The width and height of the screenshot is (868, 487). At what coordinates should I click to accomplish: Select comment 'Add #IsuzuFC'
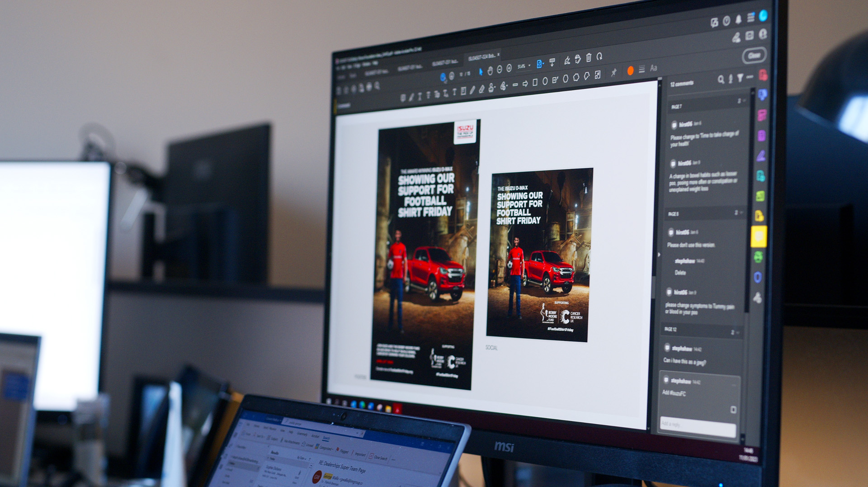[674, 393]
